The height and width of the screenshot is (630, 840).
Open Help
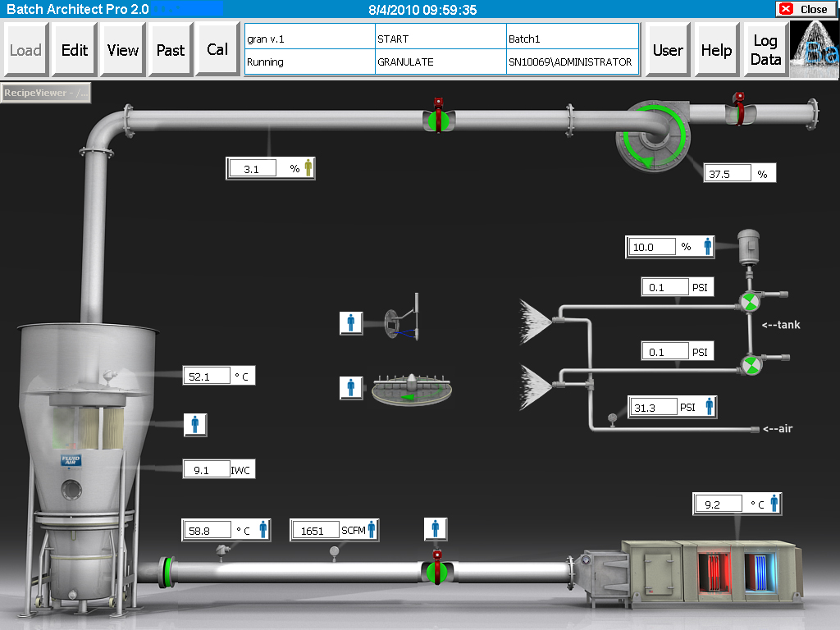(x=716, y=50)
